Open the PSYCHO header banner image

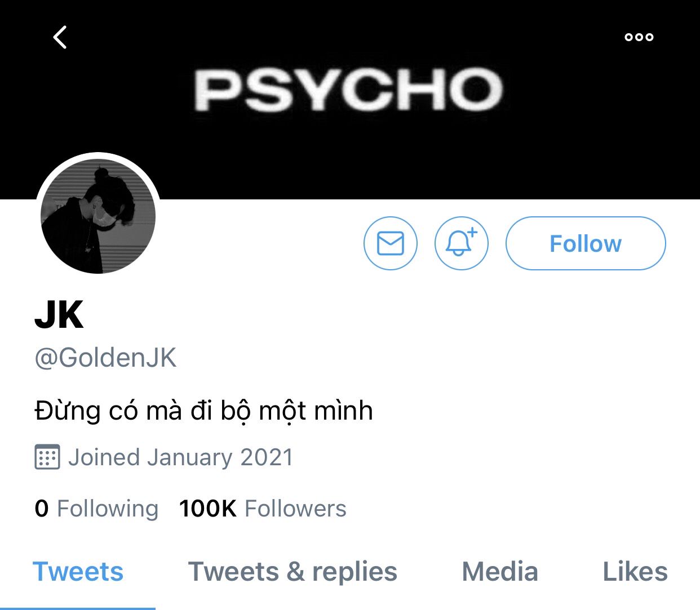tap(349, 90)
